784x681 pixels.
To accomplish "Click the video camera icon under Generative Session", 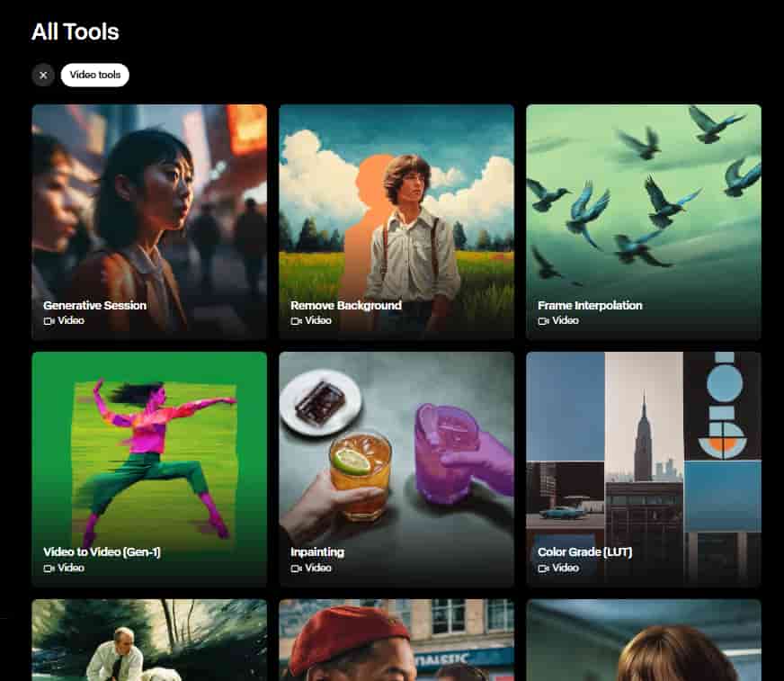I will coord(49,321).
